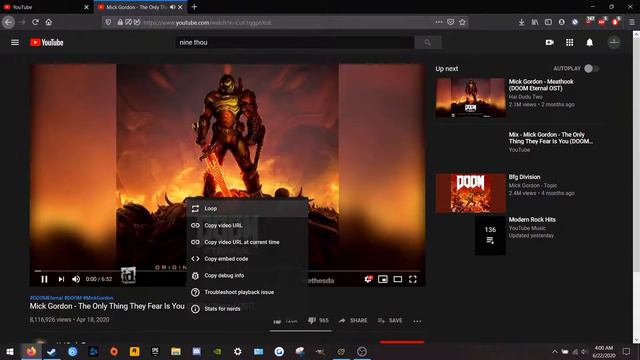This screenshot has width=640, height=360.
Task: Open Steam from the taskbar
Action: tap(51, 351)
